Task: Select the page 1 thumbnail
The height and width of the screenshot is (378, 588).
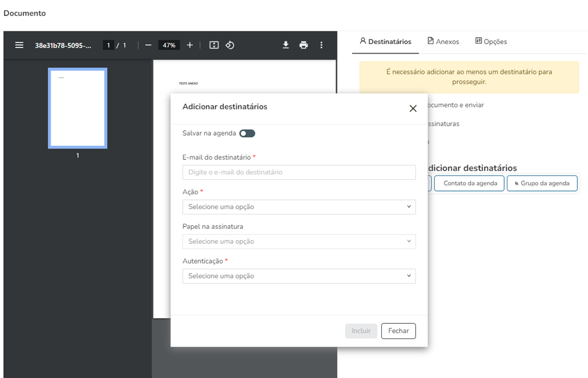Action: (x=78, y=108)
